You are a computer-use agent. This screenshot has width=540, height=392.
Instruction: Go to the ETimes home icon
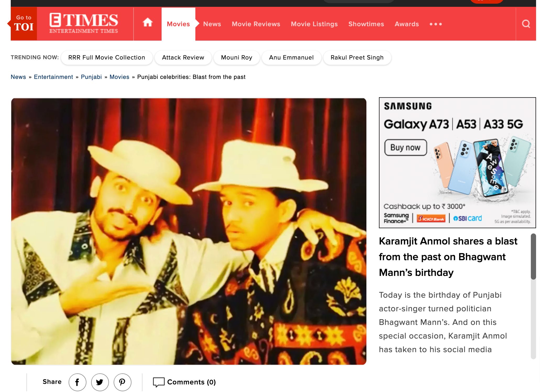[147, 23]
